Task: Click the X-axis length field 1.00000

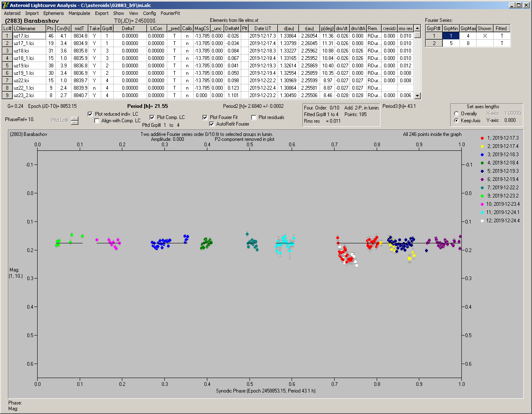Action: pos(512,113)
